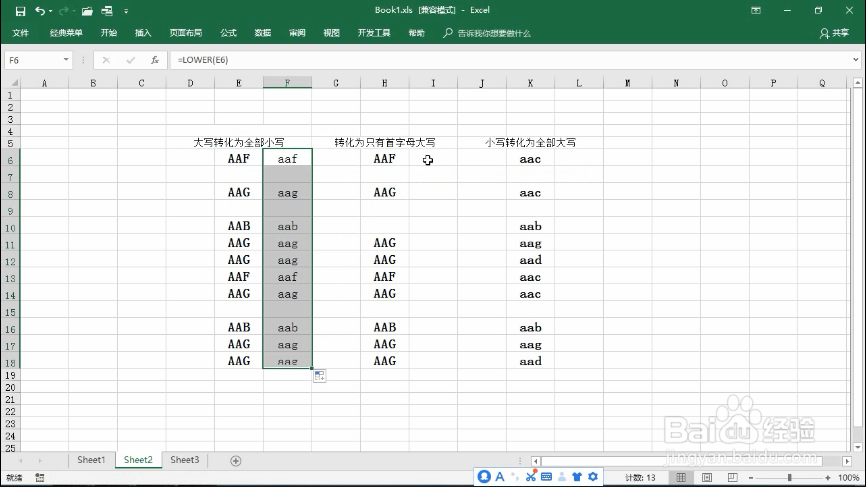Screen dimensions: 866x487
Task: Click the macro recording icon in status bar
Action: click(40, 478)
